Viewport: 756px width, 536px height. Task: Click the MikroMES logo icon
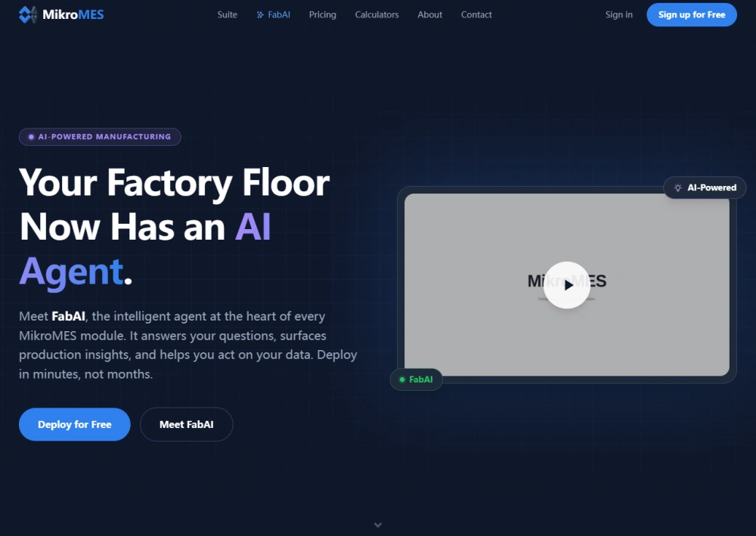pos(28,14)
